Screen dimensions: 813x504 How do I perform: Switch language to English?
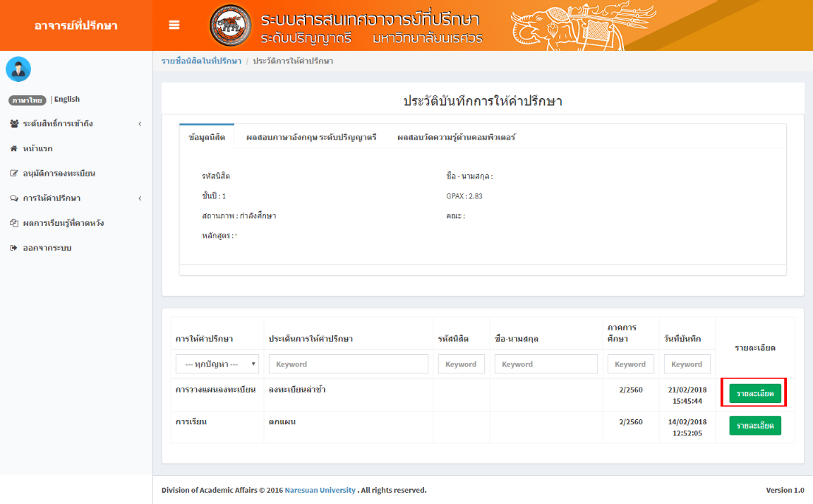(x=67, y=100)
